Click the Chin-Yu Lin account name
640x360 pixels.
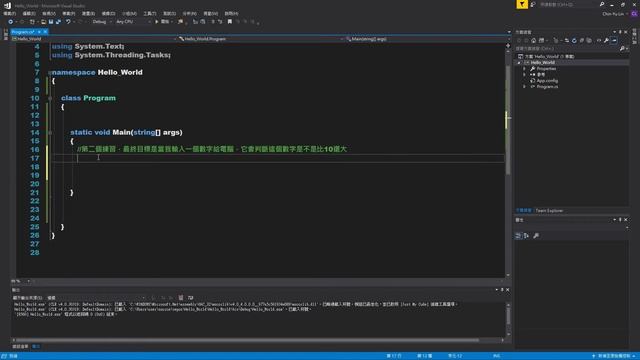click(x=613, y=14)
